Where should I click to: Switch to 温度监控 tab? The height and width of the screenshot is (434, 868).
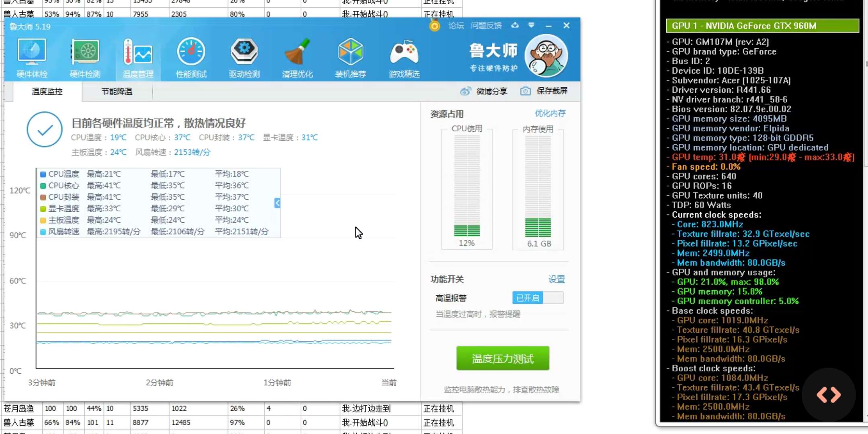47,92
